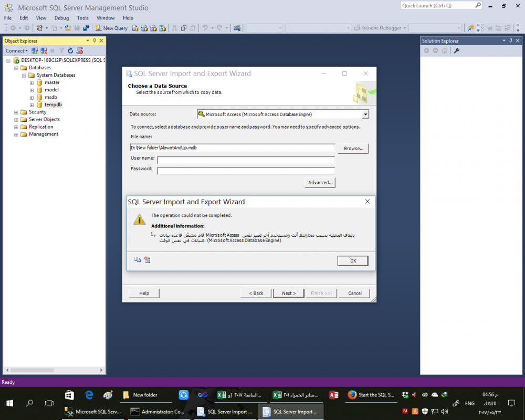Click the Save All toolbar icon
Viewport: 525px width, 420px height.
pos(86,28)
